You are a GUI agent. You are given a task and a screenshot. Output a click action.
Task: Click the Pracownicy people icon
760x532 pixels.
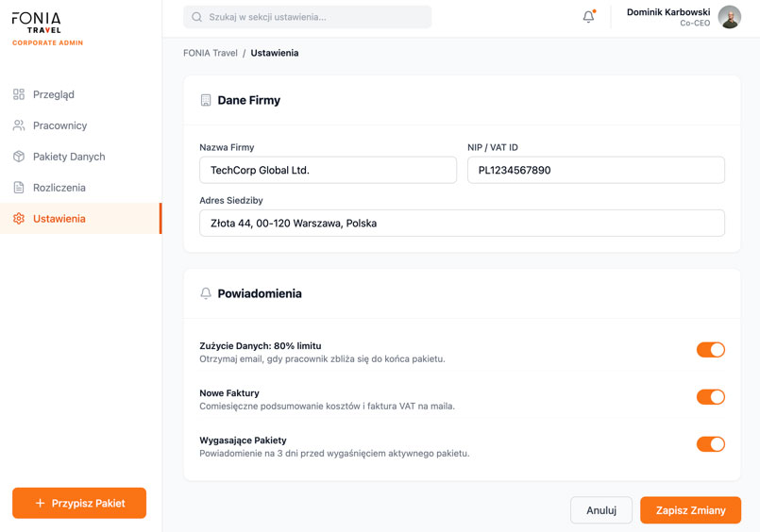[x=19, y=125]
